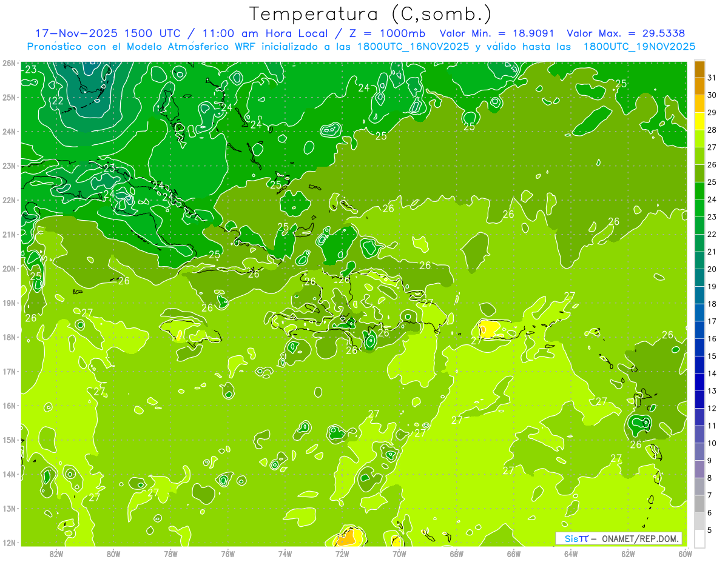Click the "Valor Min. = 18.9091" text
728x562 pixels.
point(497,33)
